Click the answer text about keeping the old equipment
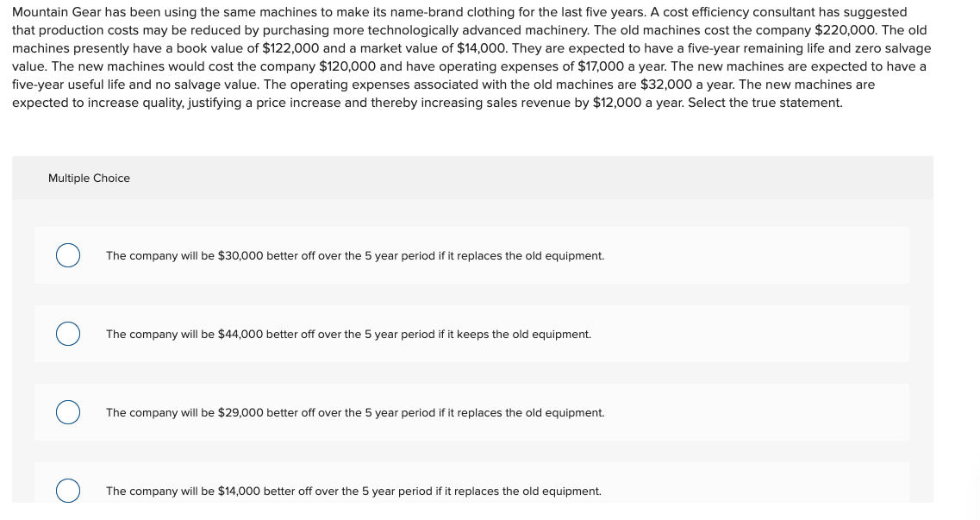The width and height of the screenshot is (980, 520). [348, 335]
